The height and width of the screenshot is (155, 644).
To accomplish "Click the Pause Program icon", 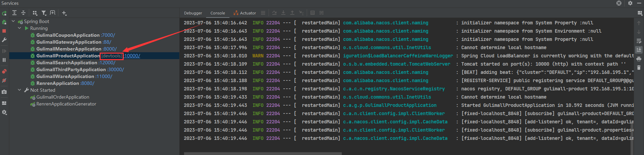I will click(4, 60).
